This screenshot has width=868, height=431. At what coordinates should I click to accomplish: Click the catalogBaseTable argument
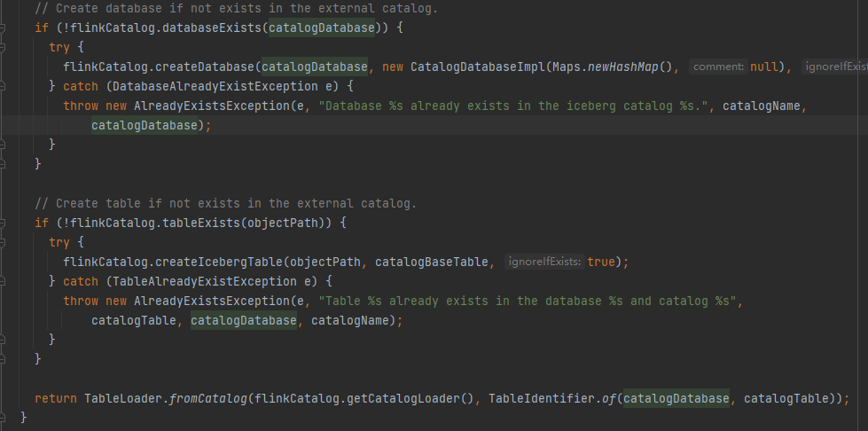[432, 262]
